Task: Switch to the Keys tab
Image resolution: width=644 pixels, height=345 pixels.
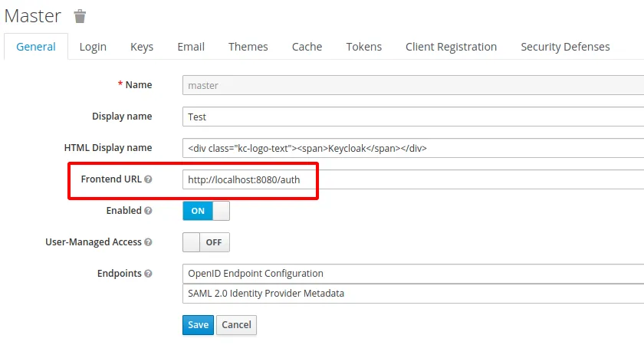Action: (x=142, y=47)
